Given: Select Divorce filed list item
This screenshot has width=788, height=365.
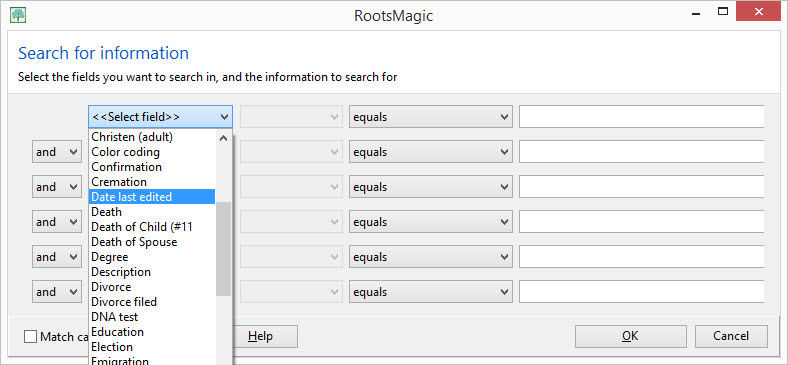Looking at the screenshot, I should tap(152, 302).
